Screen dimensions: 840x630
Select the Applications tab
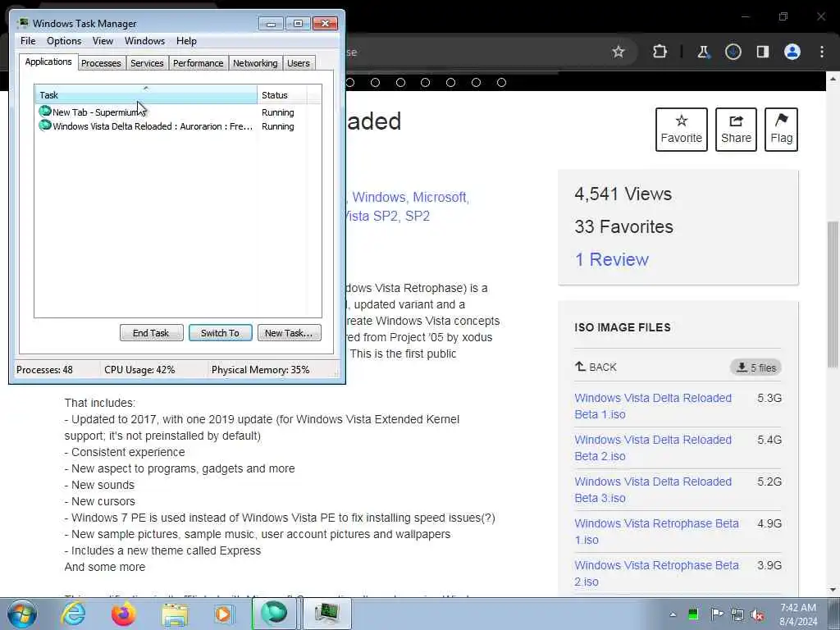pyautogui.click(x=48, y=62)
